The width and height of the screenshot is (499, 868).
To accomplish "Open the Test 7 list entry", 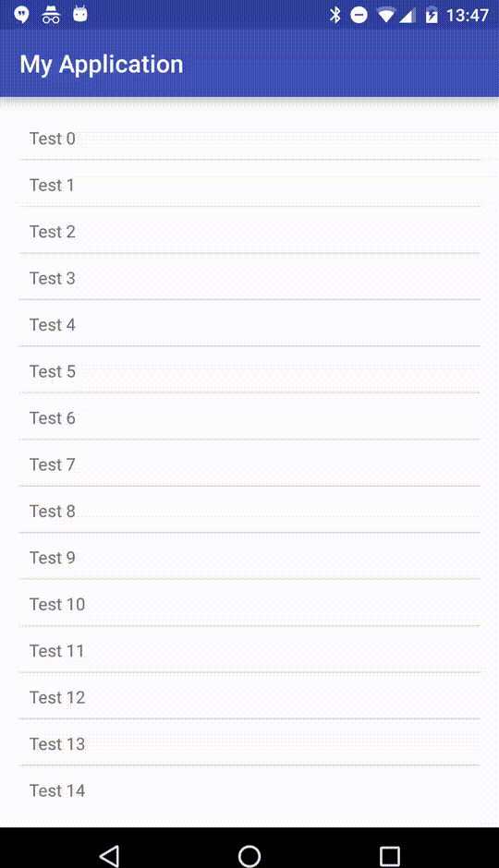I will click(x=249, y=464).
